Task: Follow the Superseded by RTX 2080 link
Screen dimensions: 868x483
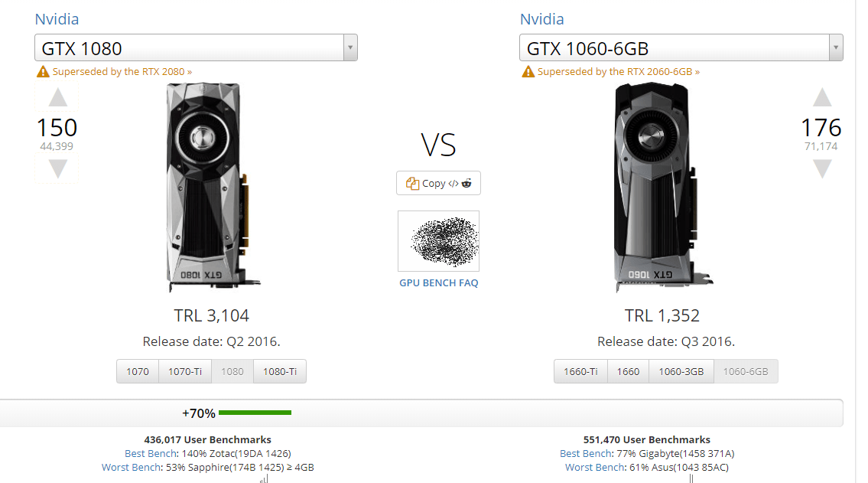Action: click(x=122, y=72)
